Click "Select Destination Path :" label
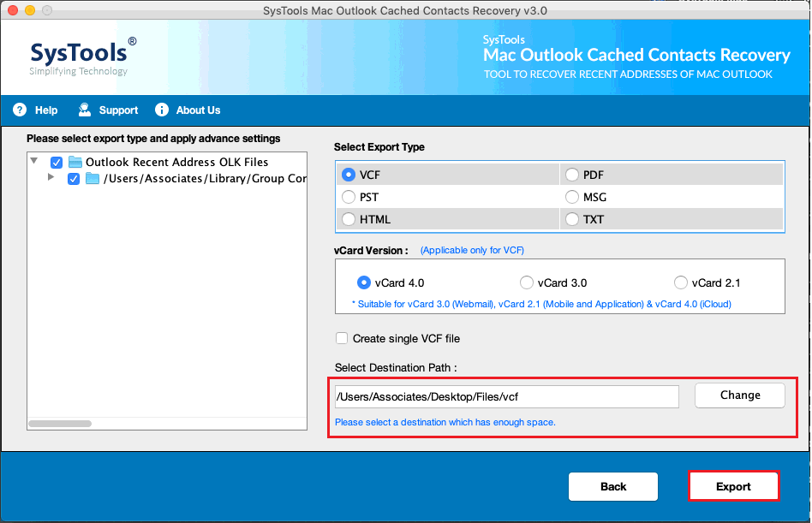 pyautogui.click(x=396, y=368)
